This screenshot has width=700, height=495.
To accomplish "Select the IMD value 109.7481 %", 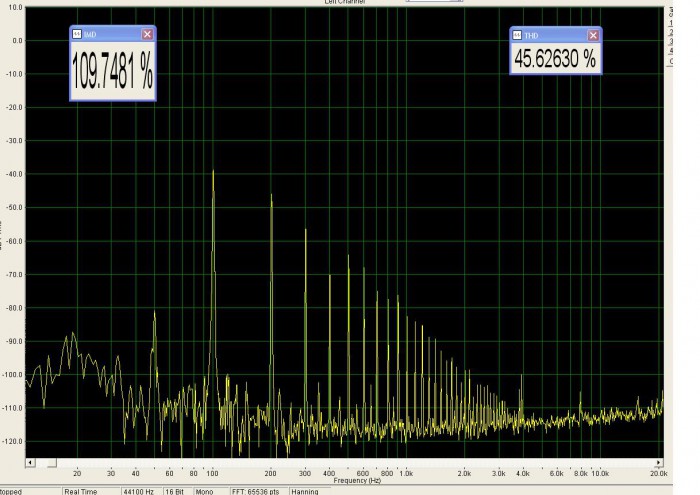I will point(112,71).
